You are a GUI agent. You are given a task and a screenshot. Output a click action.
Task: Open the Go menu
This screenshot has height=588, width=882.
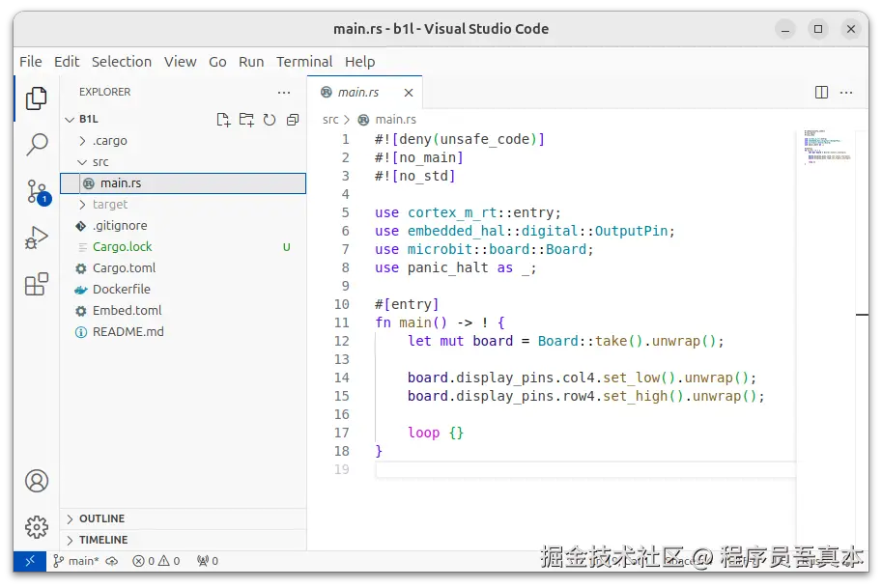[x=217, y=61]
